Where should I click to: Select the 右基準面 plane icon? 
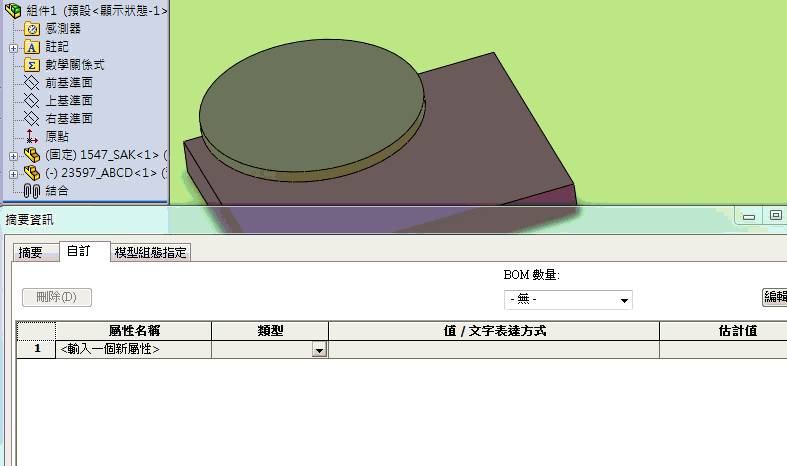(32, 119)
